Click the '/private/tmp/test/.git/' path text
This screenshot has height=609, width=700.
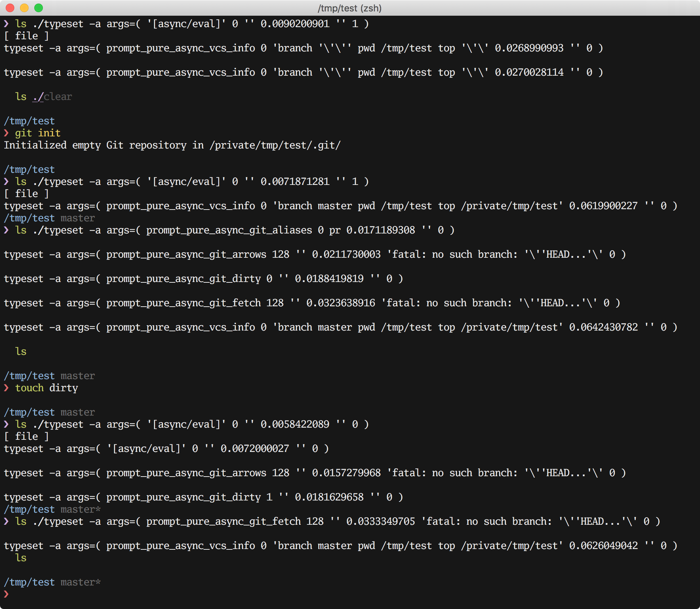coord(275,145)
